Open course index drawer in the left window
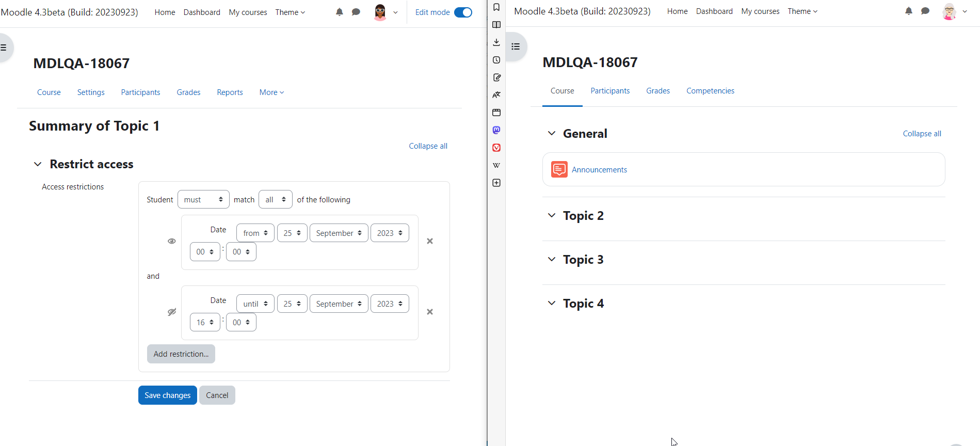 point(4,47)
